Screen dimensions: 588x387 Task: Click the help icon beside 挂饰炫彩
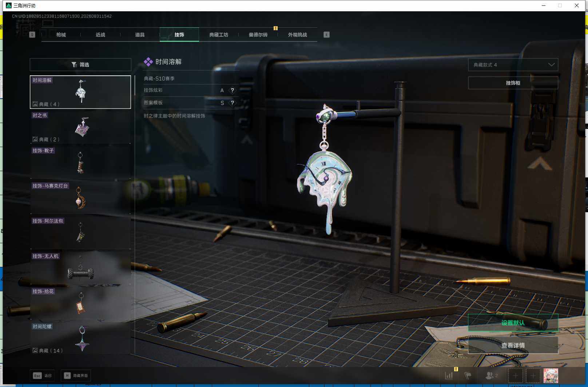tap(233, 90)
